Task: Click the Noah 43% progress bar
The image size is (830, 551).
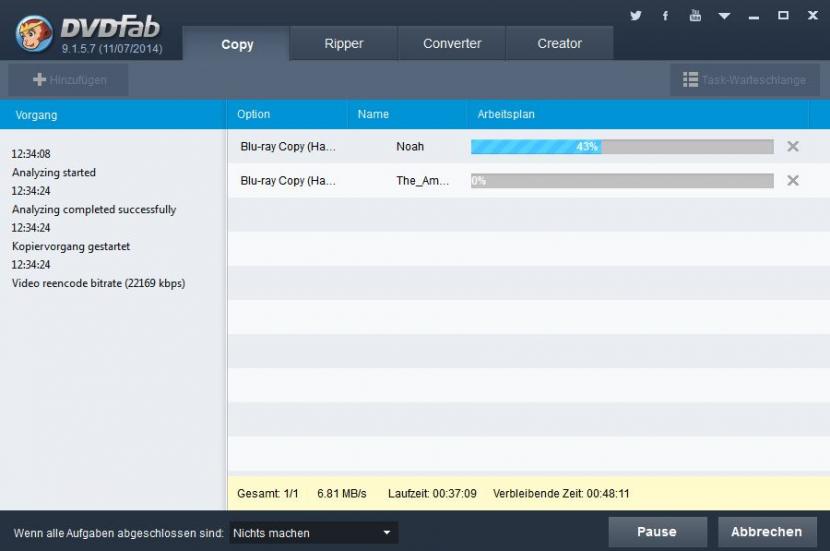Action: pos(622,147)
